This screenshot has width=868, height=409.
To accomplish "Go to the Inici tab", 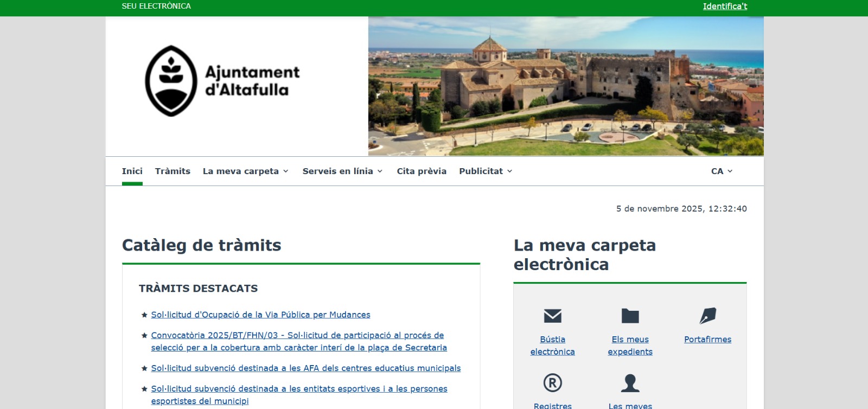I will tap(132, 171).
